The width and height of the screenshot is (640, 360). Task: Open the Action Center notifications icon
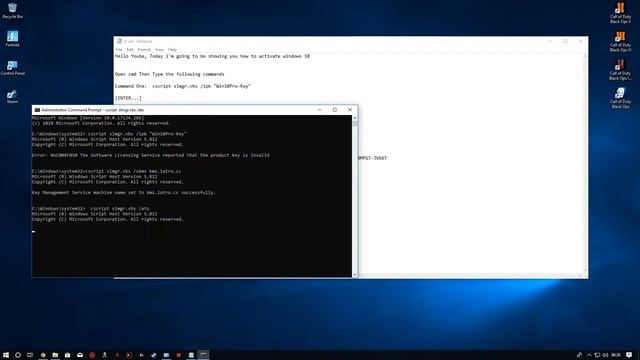629,355
